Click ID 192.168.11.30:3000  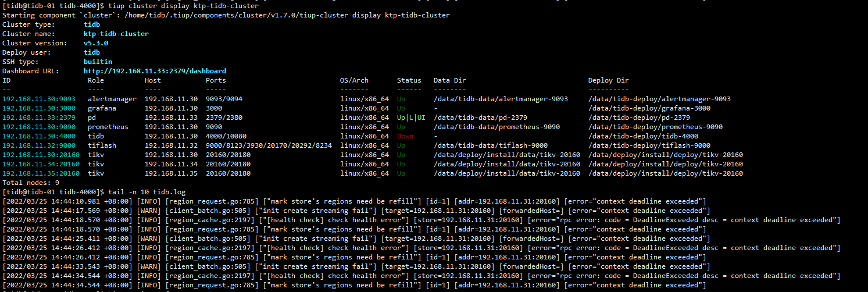(39, 108)
